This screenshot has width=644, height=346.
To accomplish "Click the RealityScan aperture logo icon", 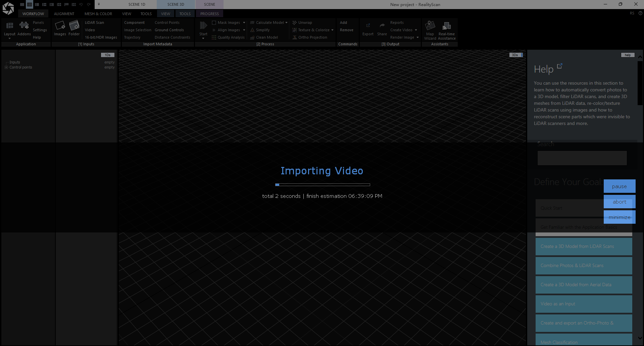I will [8, 8].
